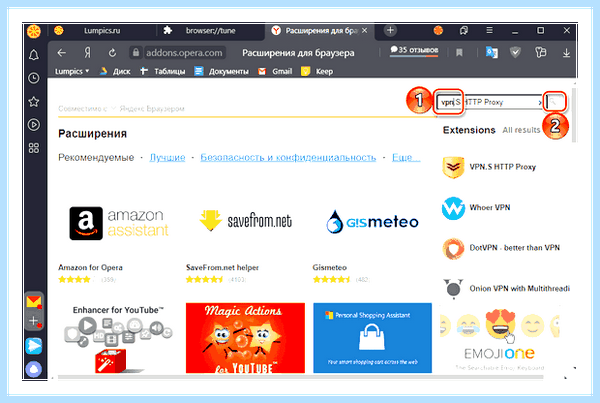Viewport: 600px width, 403px height.
Task: Open the Таблицы bookmark
Action: coord(163,71)
